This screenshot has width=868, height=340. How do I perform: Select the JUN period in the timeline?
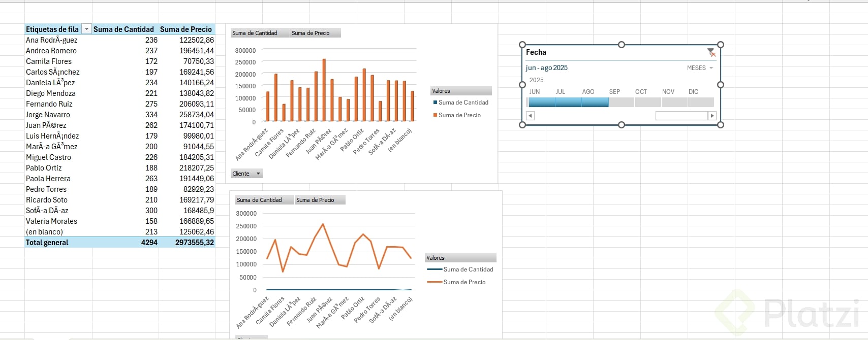[542, 102]
